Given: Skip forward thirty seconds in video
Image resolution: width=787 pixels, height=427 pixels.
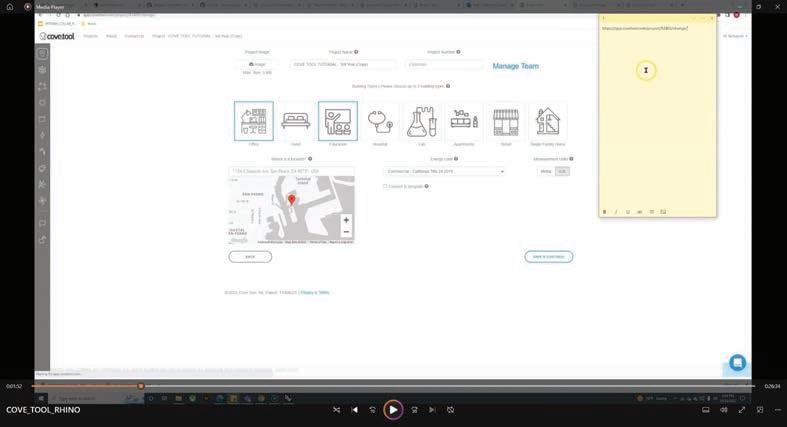Looking at the screenshot, I should tap(415, 410).
